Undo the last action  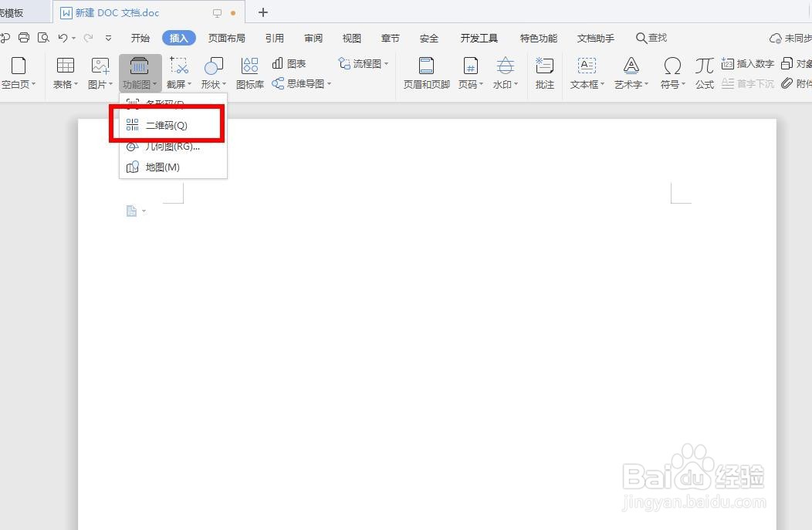(63, 37)
